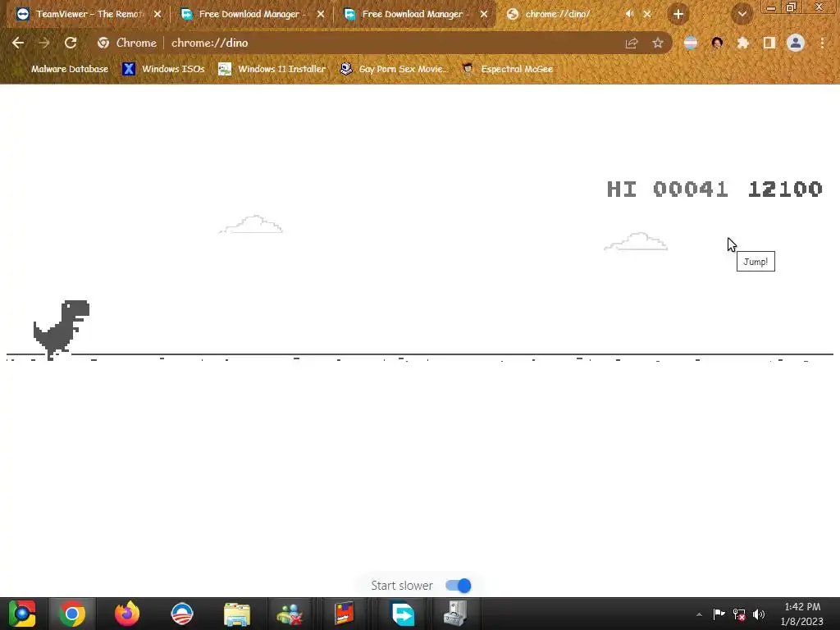840x630 pixels.
Task: Expand the tab search chevron
Action: pyautogui.click(x=742, y=15)
